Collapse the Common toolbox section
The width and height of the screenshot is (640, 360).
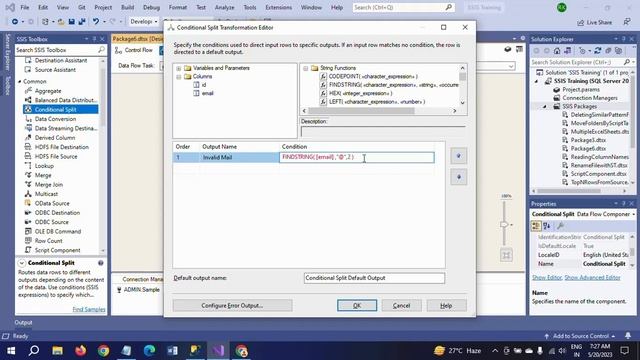pos(20,82)
